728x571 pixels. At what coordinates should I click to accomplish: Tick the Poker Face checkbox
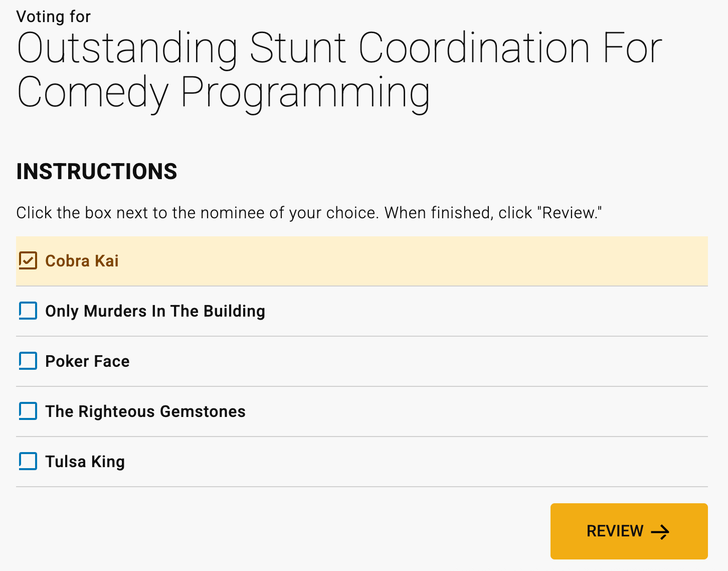[28, 361]
